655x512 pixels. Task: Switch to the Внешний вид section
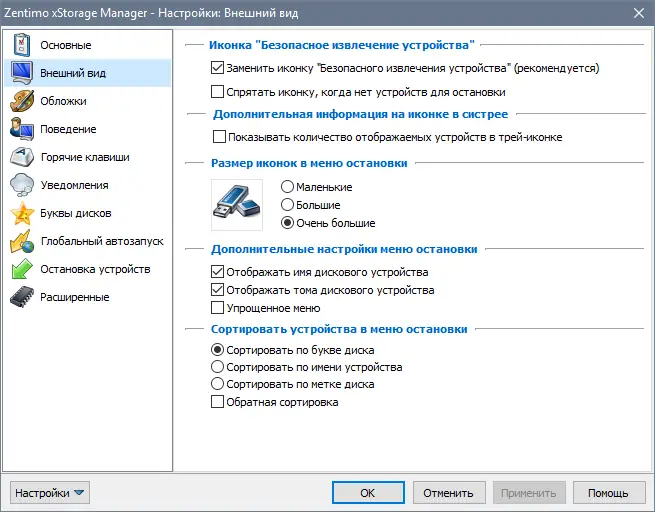pos(72,73)
